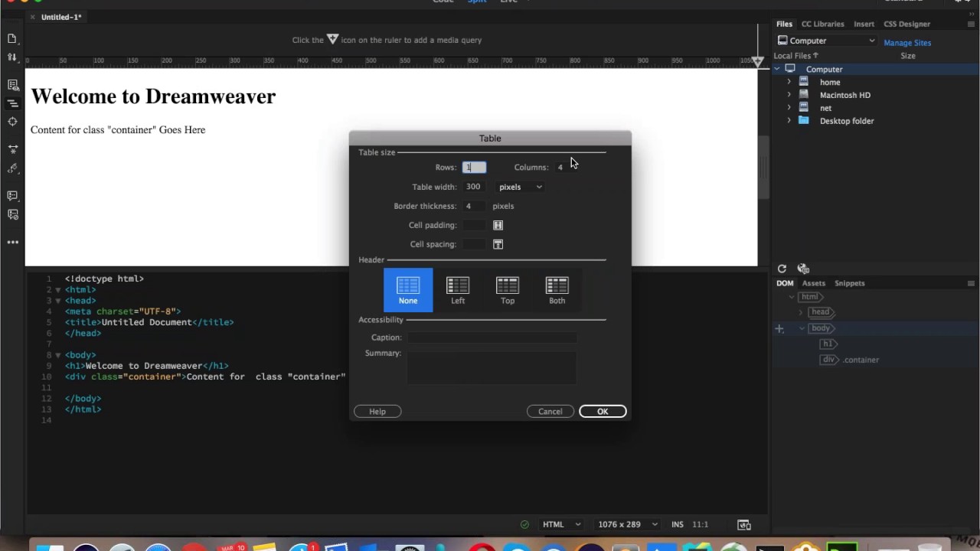Open the HTML language dropdown in status bar
Screen dimensions: 980x551
click(561, 524)
